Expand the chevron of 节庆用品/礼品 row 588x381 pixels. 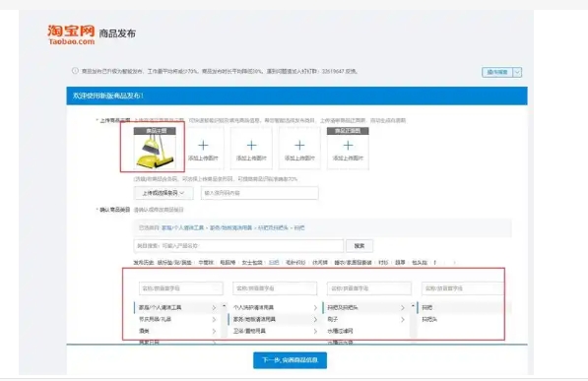pyautogui.click(x=214, y=320)
